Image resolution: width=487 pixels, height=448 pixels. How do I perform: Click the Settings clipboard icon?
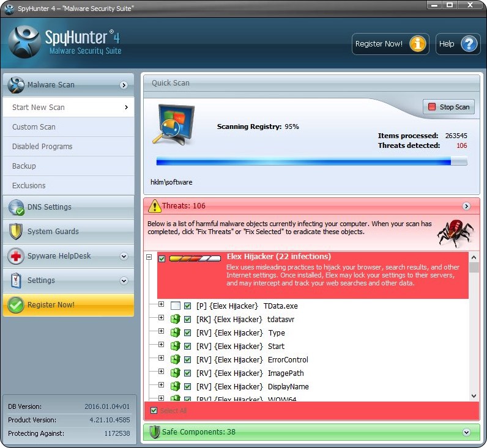click(x=17, y=281)
